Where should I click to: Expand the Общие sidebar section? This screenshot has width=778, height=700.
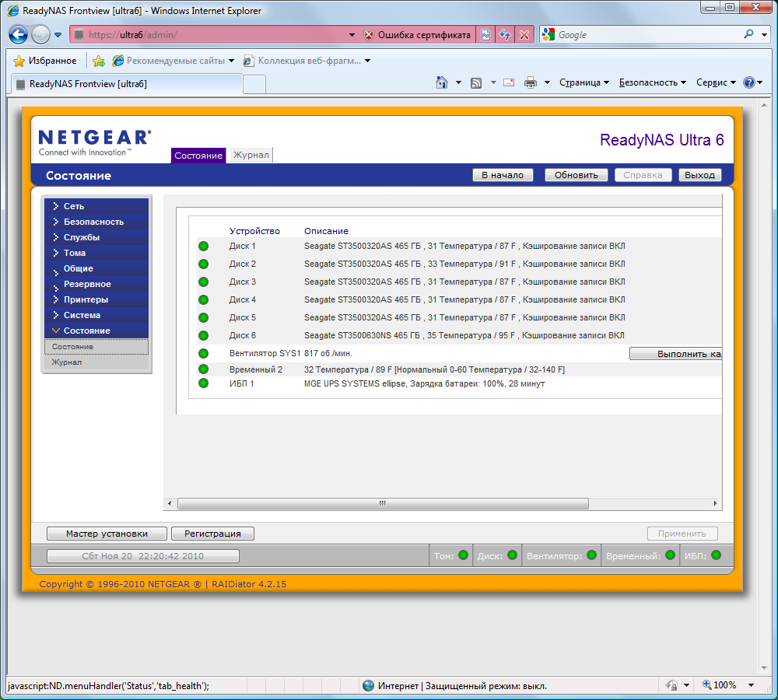[96, 268]
